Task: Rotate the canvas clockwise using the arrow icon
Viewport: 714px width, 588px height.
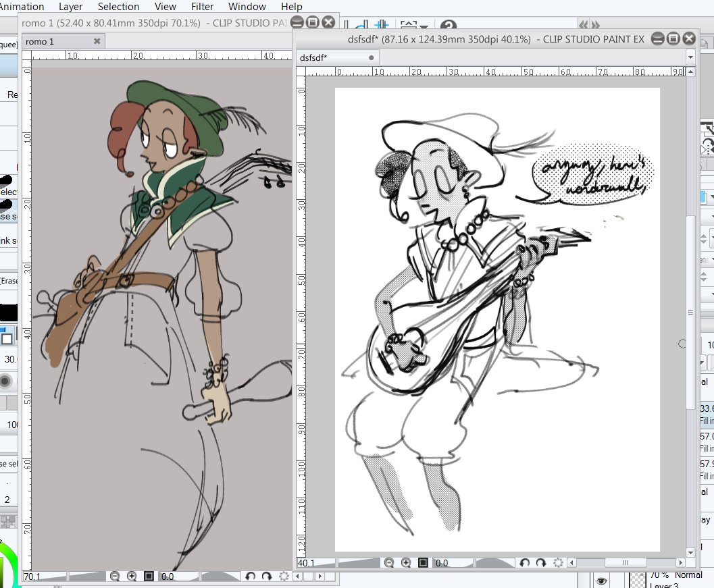Action: pos(542,562)
